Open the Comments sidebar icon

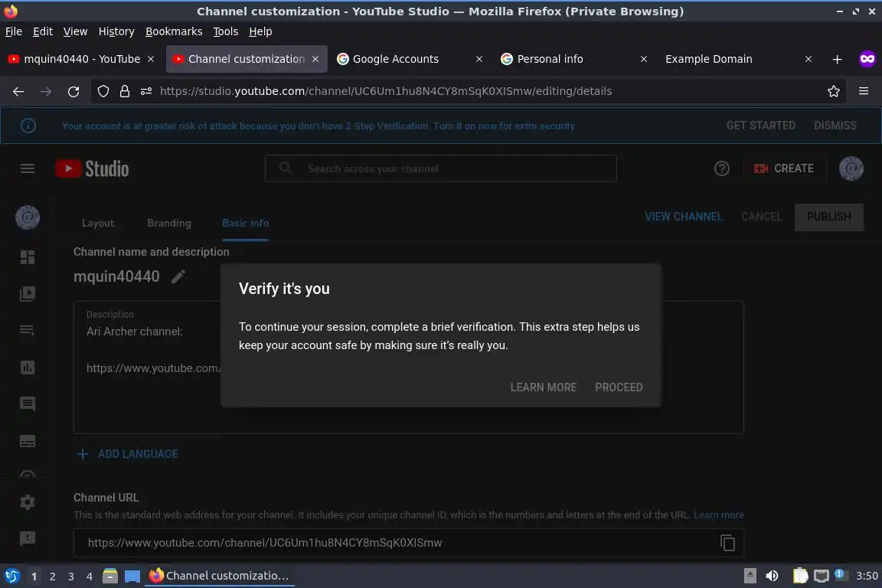[x=27, y=403]
